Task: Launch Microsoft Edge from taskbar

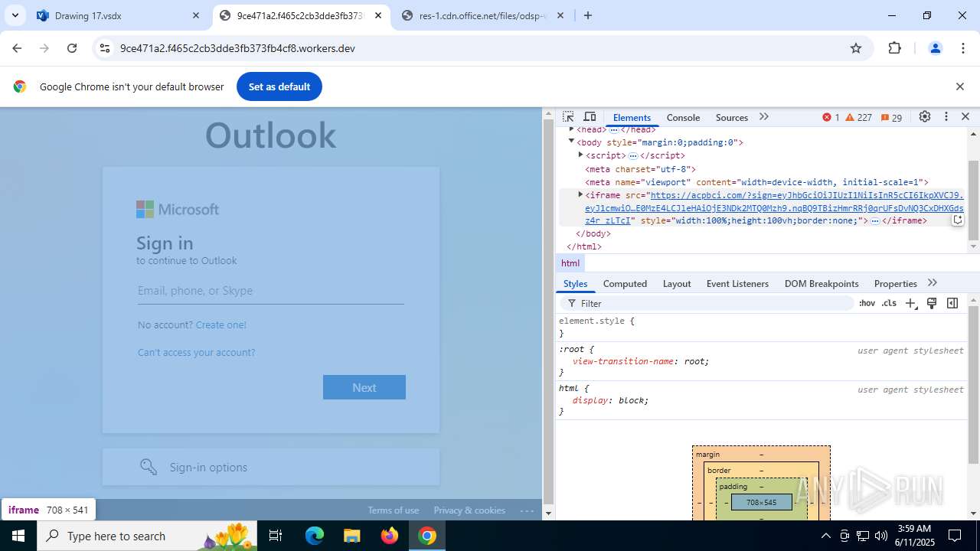Action: (x=315, y=536)
